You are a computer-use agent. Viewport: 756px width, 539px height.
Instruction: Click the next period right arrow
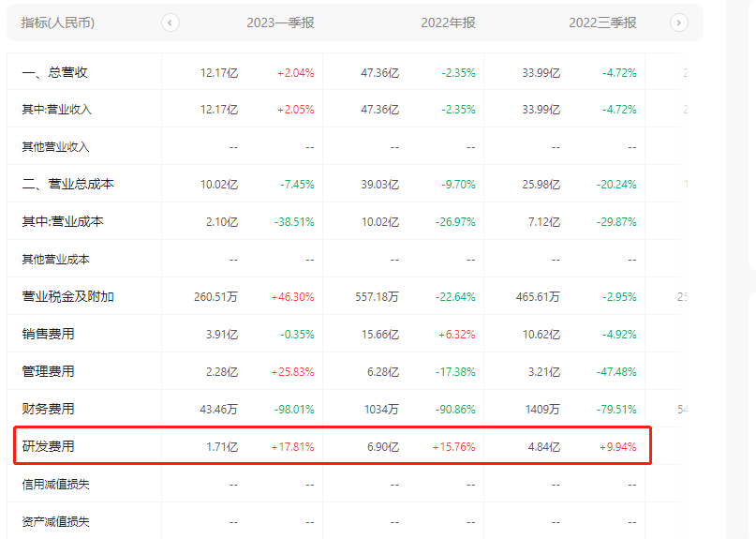679,22
